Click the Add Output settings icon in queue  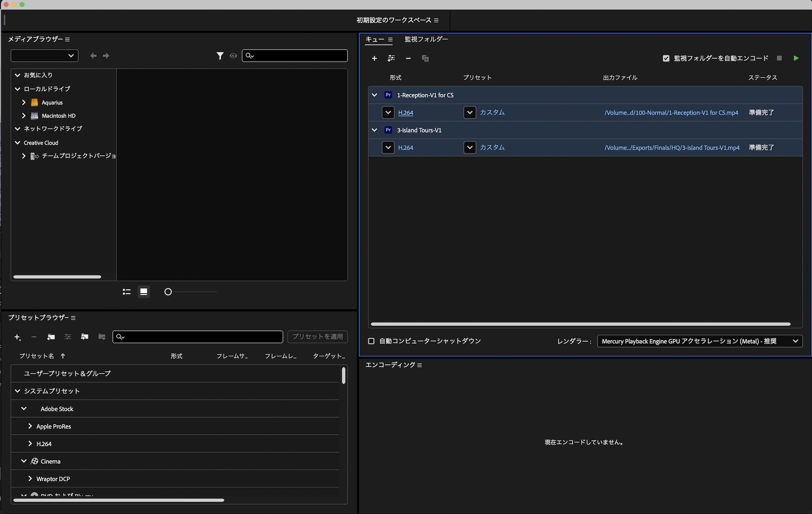point(391,58)
